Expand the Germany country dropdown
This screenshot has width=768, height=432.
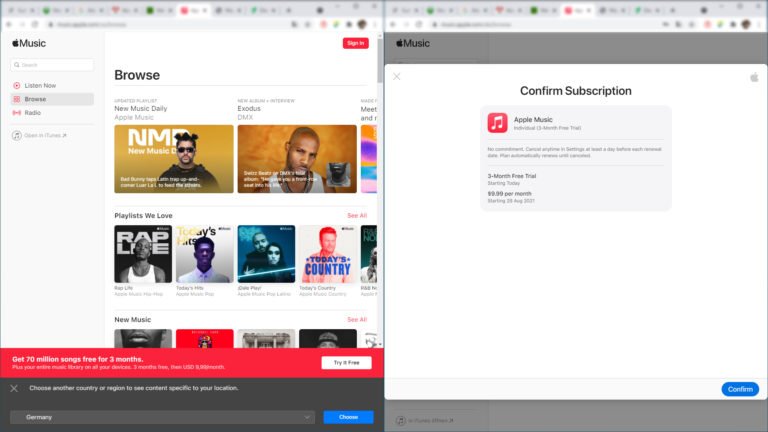[x=163, y=417]
